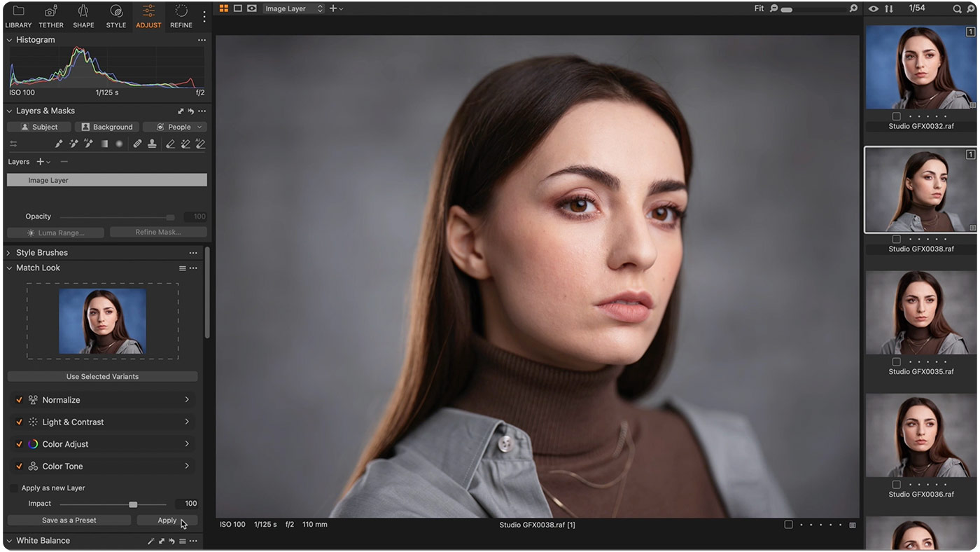Select the Magic Brush tool
The height and width of the screenshot is (552, 980).
coord(73,144)
